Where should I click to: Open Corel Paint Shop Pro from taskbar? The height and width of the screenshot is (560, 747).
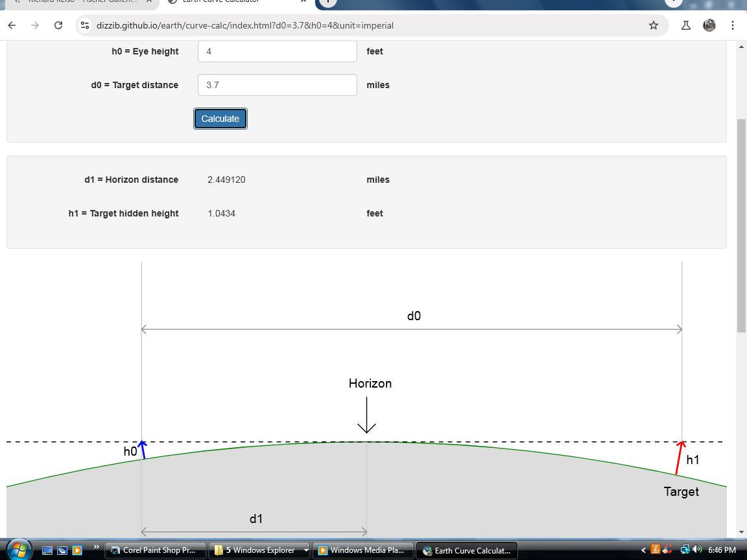(x=155, y=550)
